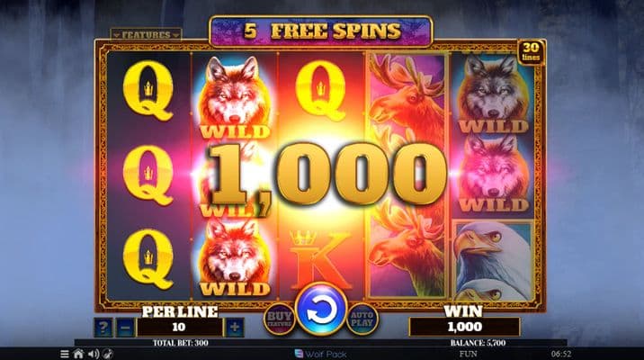The image size is (644, 360).
Task: Increase per line bet with plus
Action: pyautogui.click(x=235, y=328)
